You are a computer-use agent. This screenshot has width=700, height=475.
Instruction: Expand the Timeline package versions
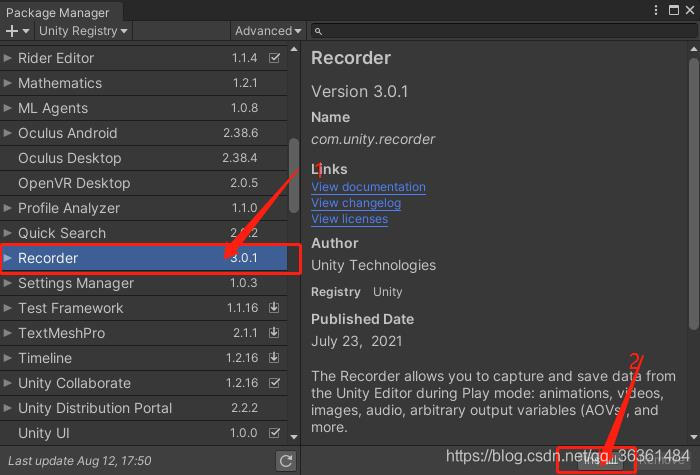pyautogui.click(x=7, y=358)
